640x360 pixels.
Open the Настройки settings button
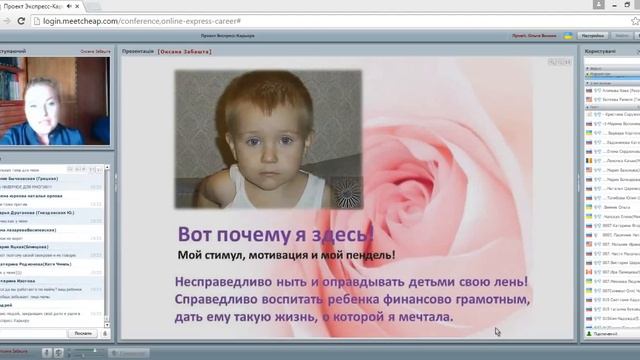593,36
